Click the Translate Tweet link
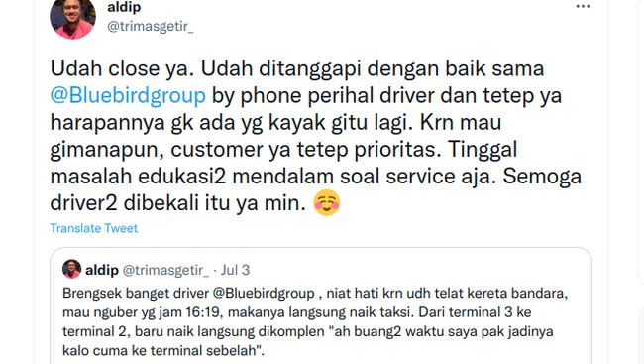The image size is (644, 364). pos(94,228)
